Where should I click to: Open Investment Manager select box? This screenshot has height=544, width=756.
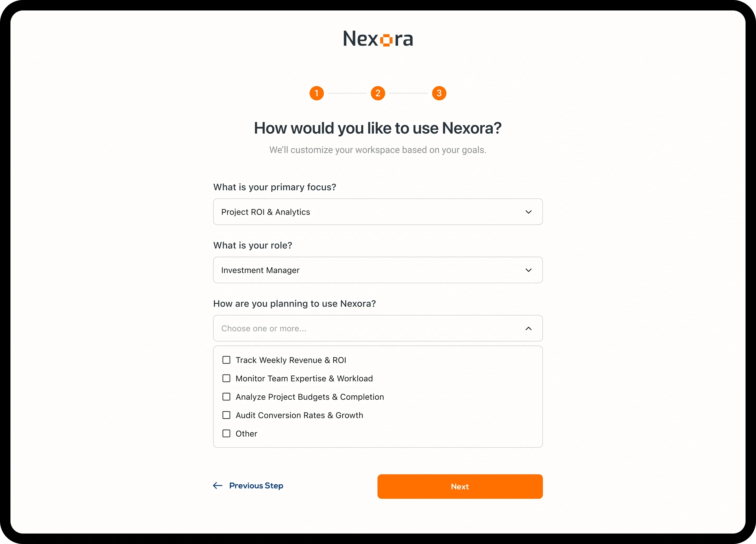pyautogui.click(x=378, y=270)
